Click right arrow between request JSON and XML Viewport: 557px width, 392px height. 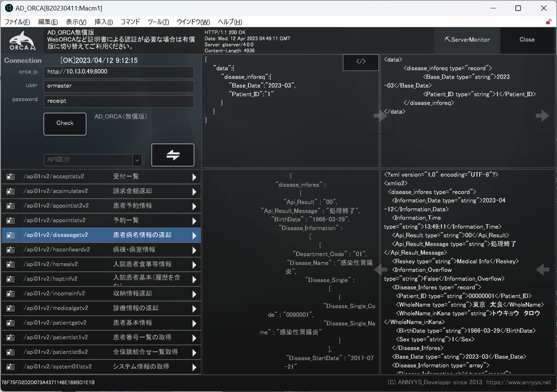coord(380,115)
